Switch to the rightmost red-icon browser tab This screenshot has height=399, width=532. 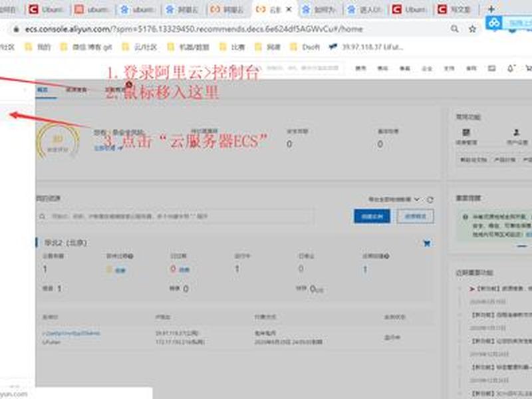pos(455,9)
